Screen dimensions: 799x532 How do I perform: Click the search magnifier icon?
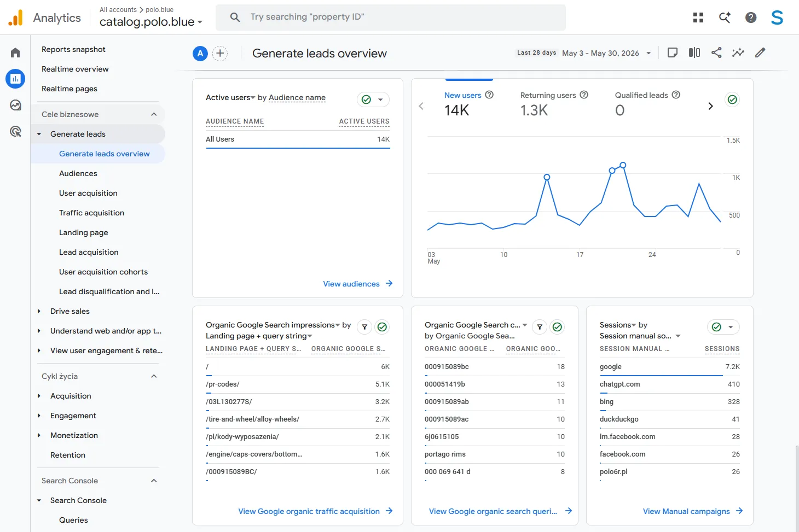[235, 17]
